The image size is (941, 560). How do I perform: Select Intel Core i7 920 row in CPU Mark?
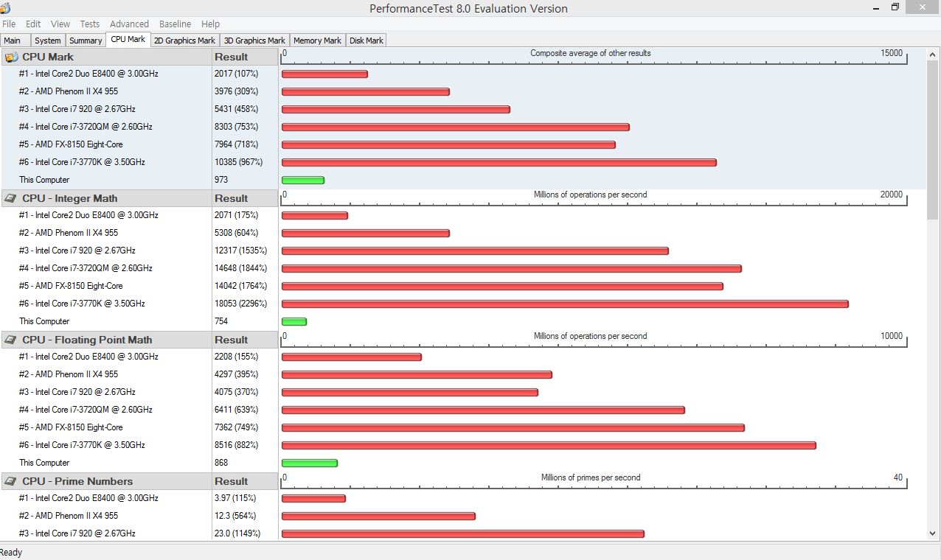77,109
